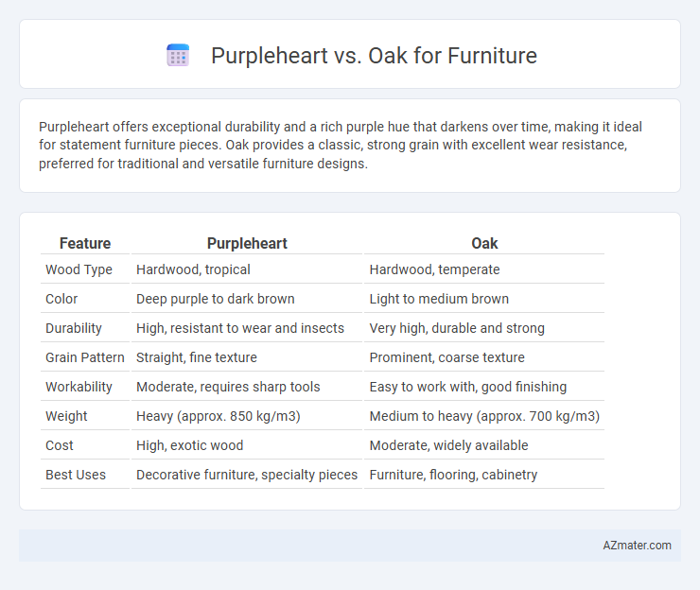Click the summary paragraph starting 'Purpleheart offers exceptional'

click(341, 145)
